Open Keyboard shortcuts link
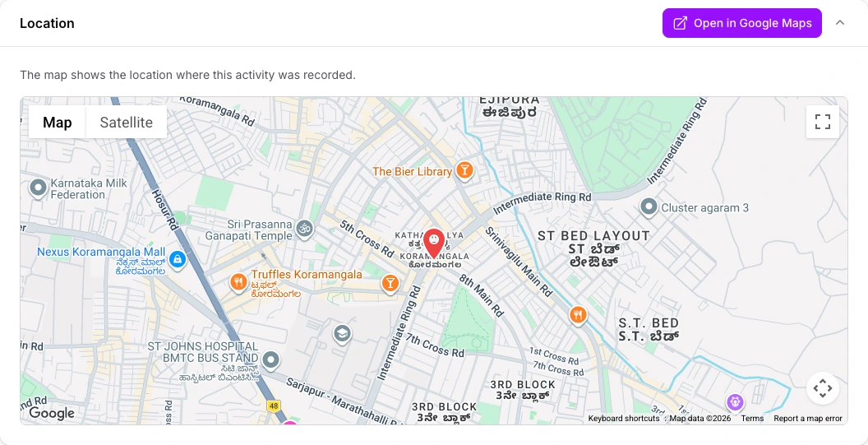This screenshot has width=868, height=445. click(x=623, y=419)
